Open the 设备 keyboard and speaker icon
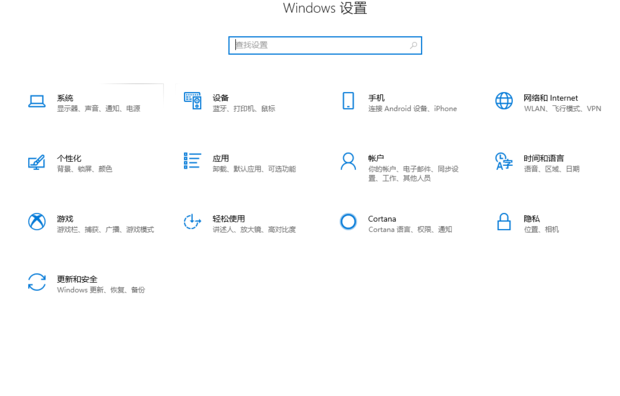This screenshot has height=396, width=620. point(193,101)
